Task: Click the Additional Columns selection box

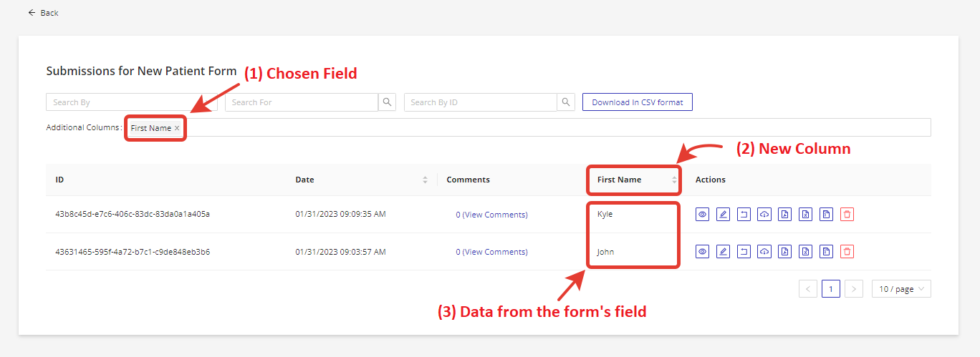Action: 528,127
